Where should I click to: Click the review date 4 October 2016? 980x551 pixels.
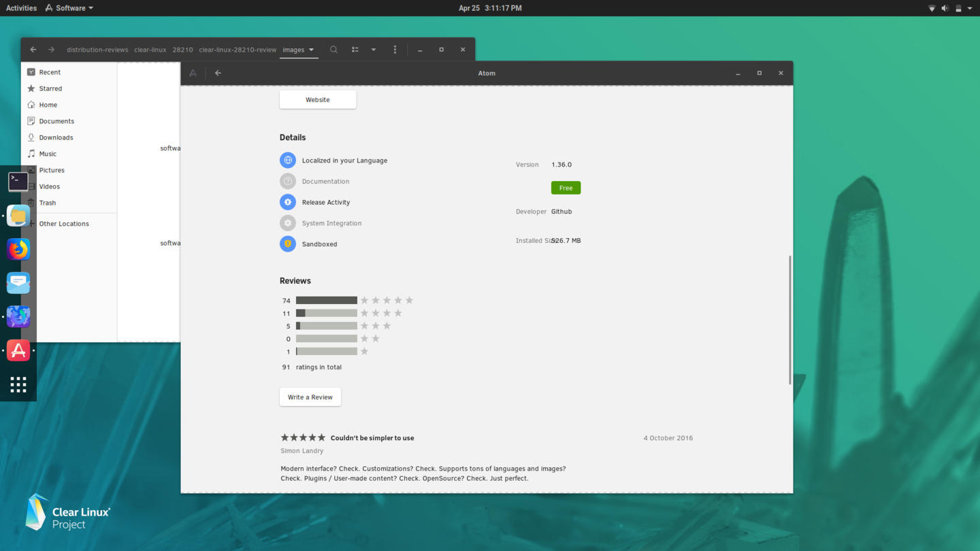pos(668,438)
